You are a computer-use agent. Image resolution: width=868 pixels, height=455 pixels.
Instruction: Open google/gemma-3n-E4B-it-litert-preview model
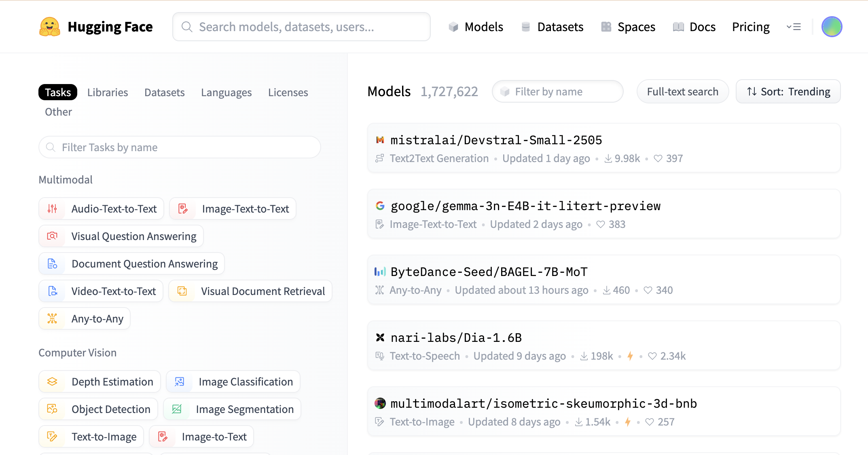tap(525, 206)
